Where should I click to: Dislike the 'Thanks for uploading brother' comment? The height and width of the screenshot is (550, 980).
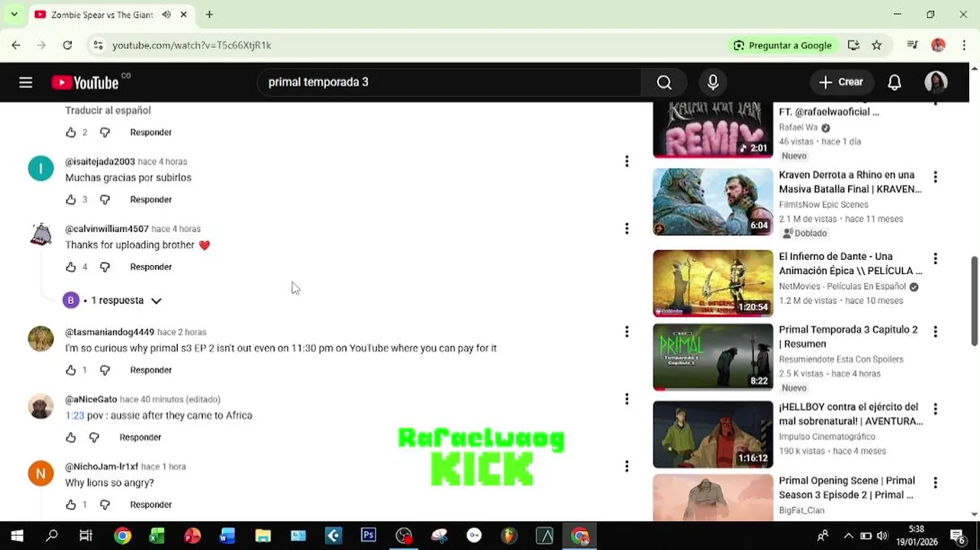point(105,267)
